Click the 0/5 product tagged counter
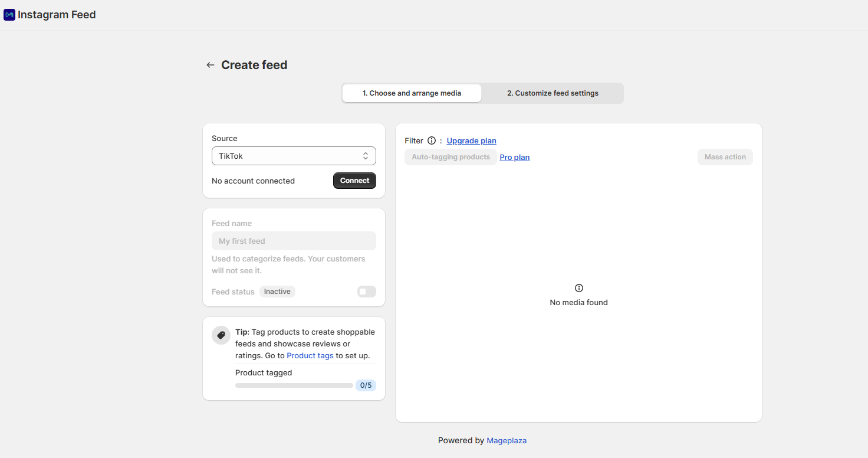This screenshot has height=458, width=868. [366, 385]
